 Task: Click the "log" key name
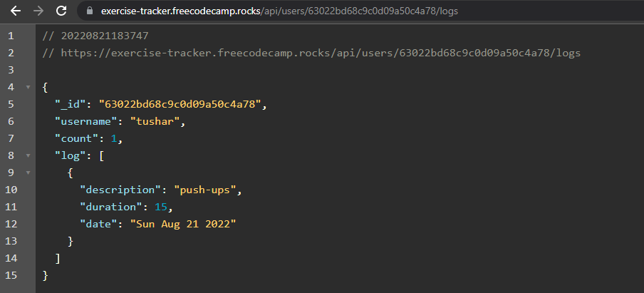point(71,155)
